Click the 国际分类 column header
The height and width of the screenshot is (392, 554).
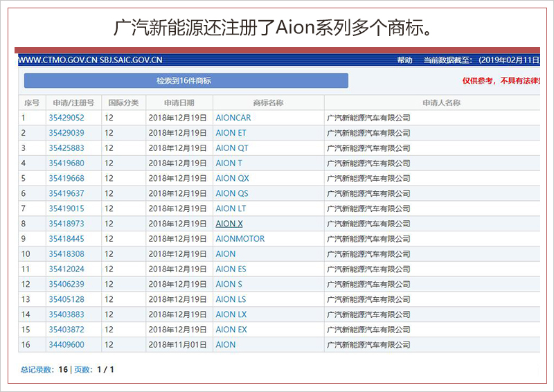tap(123, 103)
